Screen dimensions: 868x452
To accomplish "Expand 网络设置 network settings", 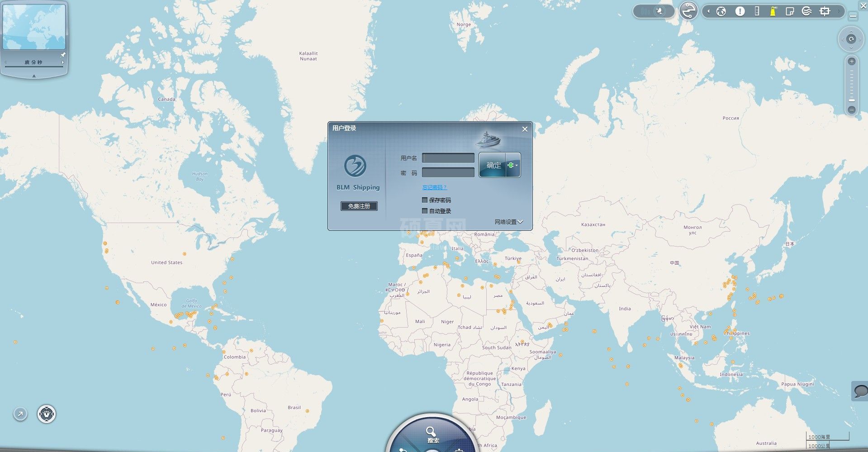I will 508,222.
